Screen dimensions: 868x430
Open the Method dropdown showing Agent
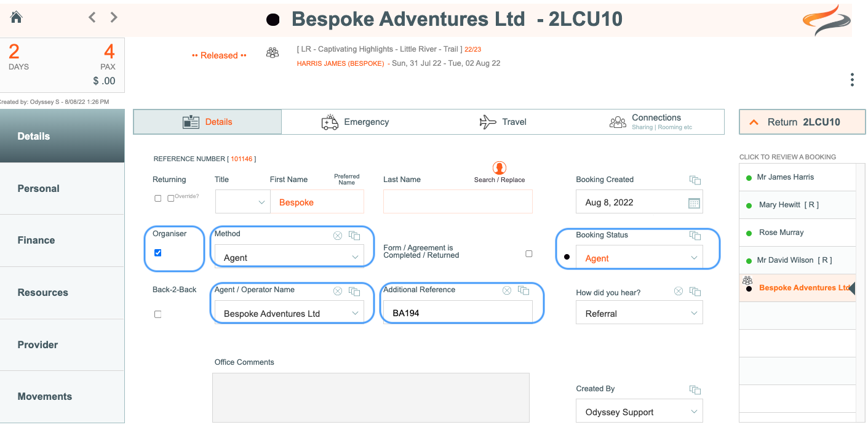[x=289, y=257]
